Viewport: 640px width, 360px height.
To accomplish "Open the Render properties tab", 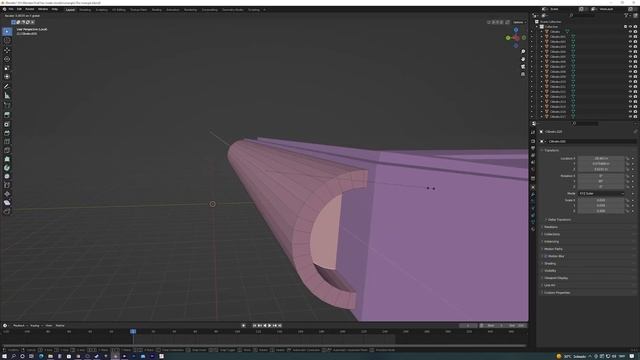I will point(533,141).
